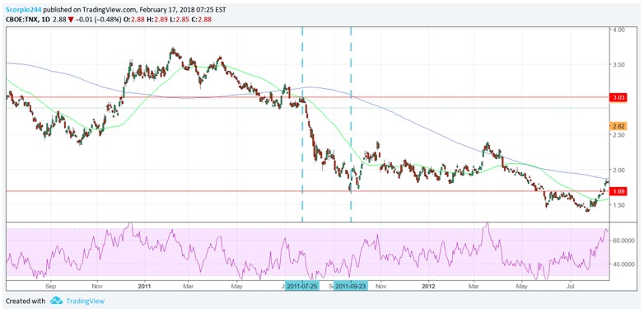
Task: Click the 2012 year axis label
Action: pos(429,285)
